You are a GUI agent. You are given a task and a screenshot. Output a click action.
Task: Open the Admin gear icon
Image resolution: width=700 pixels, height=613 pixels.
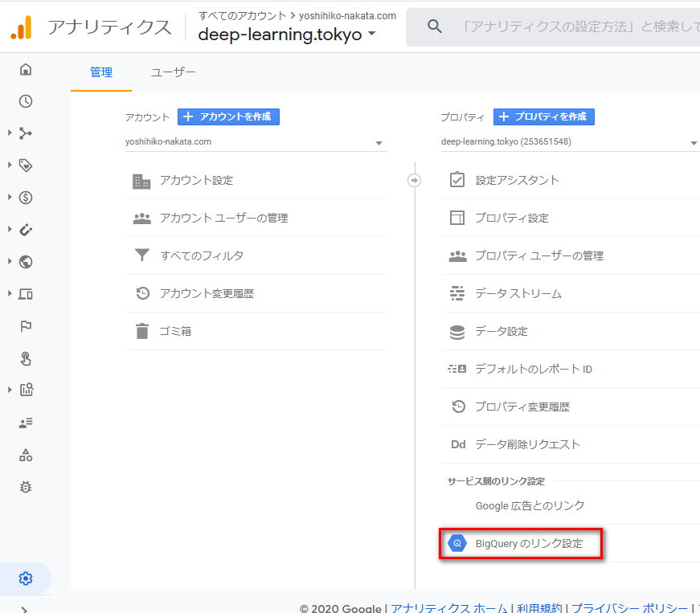coord(26,578)
